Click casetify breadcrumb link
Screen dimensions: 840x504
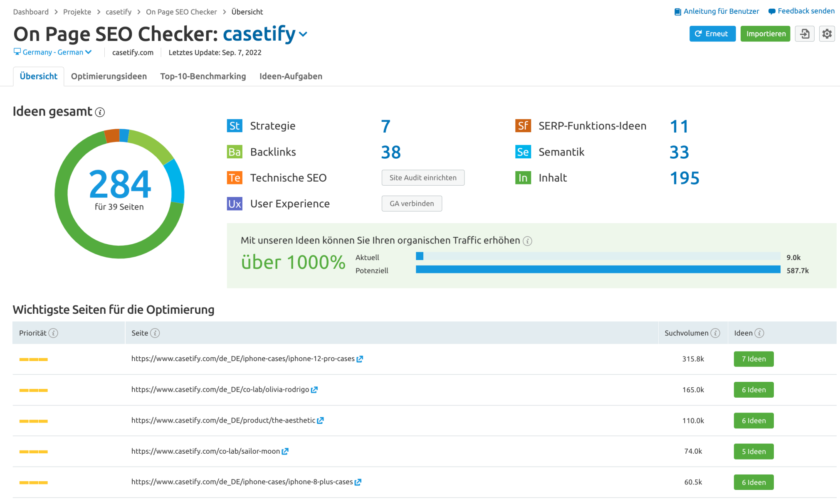tap(119, 12)
